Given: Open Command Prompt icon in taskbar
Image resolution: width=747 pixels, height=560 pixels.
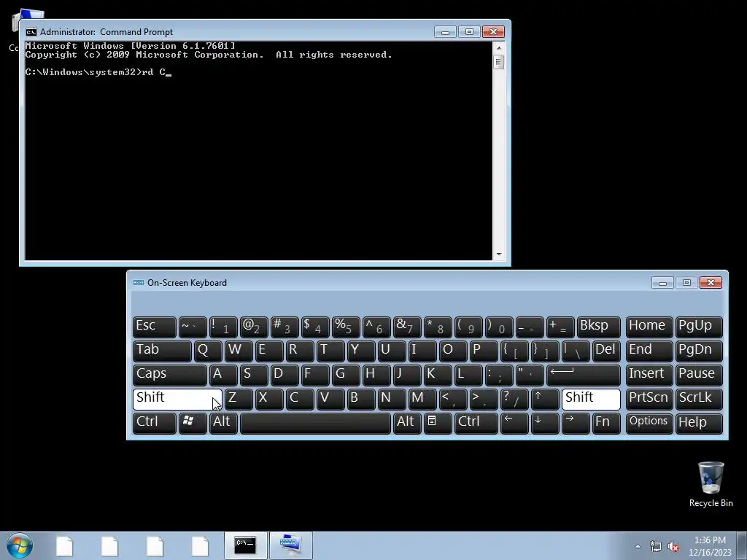Looking at the screenshot, I should [x=246, y=545].
